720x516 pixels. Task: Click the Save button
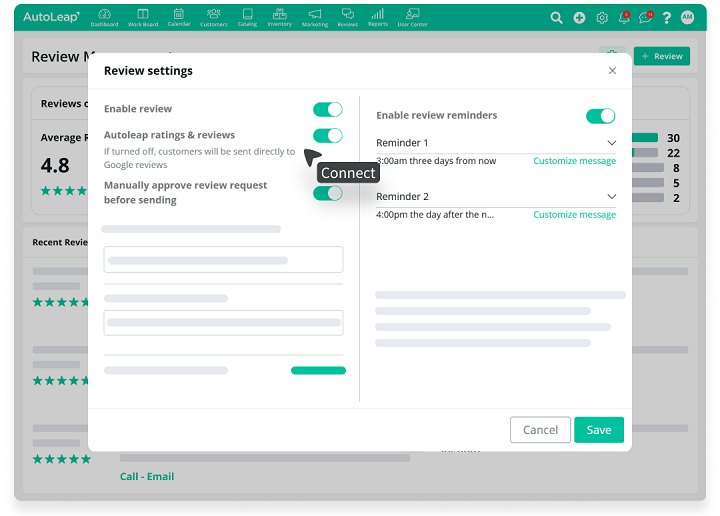tap(598, 430)
